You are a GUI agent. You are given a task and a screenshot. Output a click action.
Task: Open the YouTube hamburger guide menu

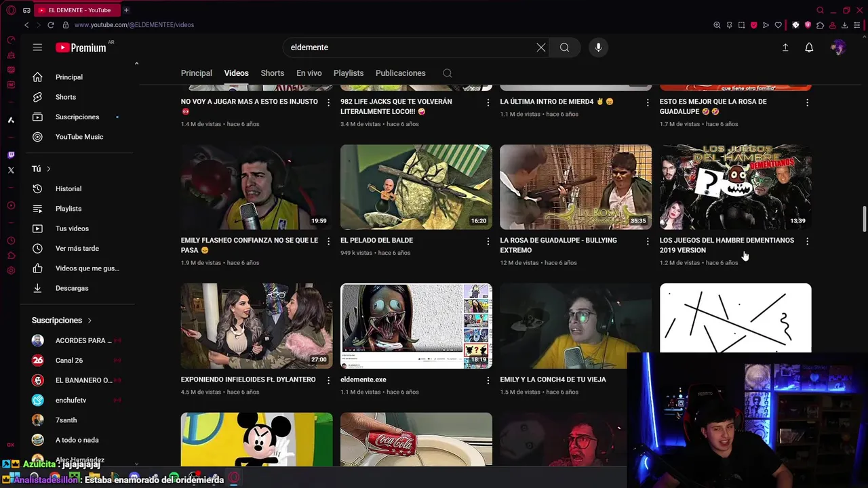click(37, 47)
